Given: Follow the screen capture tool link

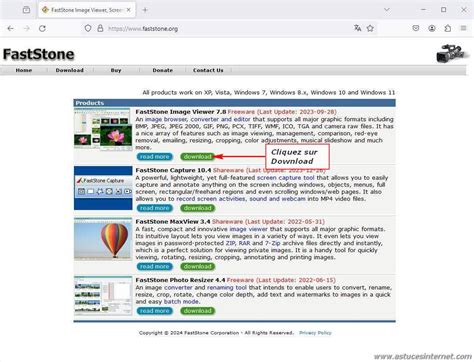Looking at the screenshot, I should tap(286, 178).
